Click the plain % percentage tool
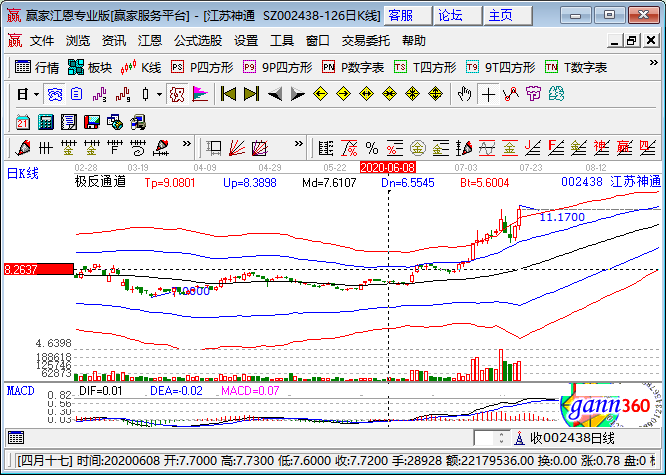The width and height of the screenshot is (666, 475). [x=372, y=148]
